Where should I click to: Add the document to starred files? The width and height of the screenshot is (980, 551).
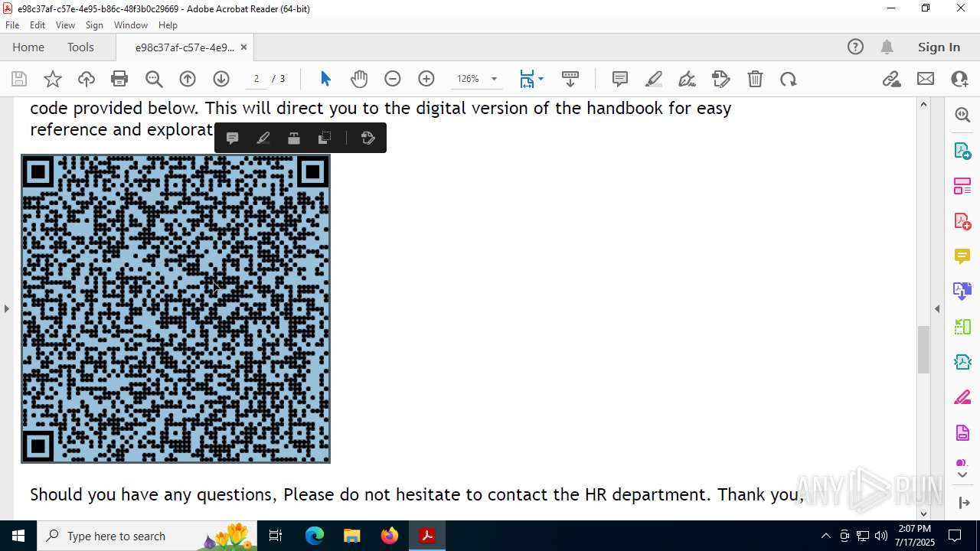click(53, 79)
